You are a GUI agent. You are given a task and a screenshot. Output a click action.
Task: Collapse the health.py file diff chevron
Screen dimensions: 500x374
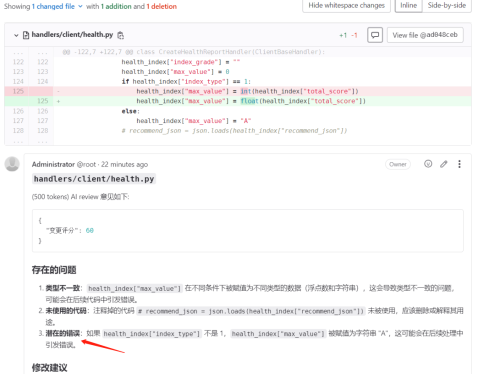(16, 35)
